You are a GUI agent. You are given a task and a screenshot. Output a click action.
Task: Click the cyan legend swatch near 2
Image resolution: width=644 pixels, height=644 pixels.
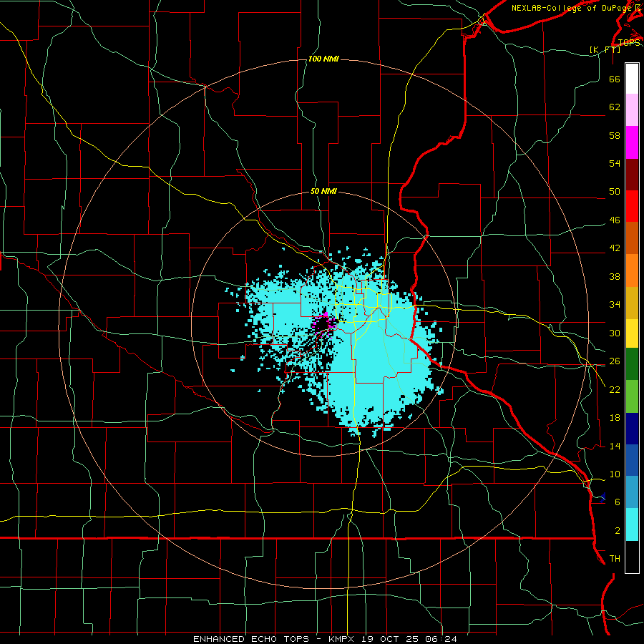point(632,525)
